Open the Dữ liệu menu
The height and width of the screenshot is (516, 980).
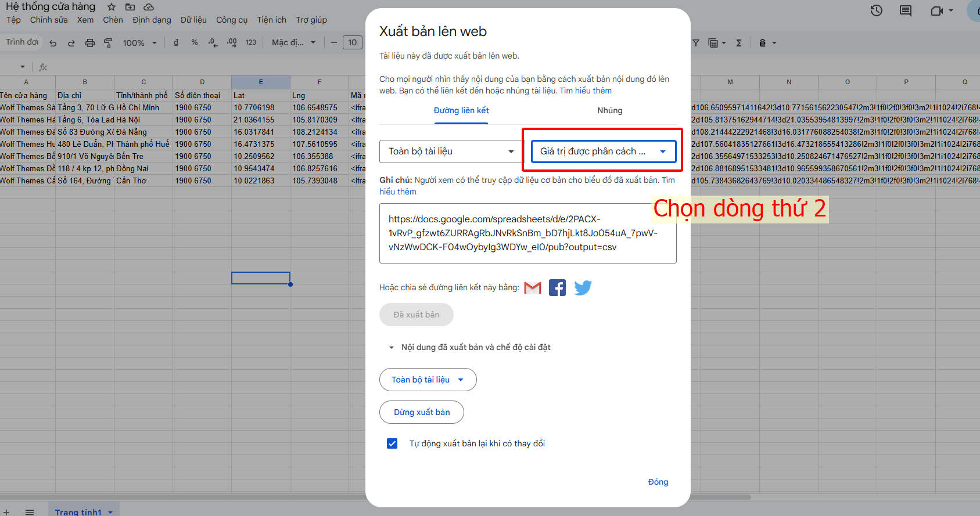pyautogui.click(x=193, y=20)
